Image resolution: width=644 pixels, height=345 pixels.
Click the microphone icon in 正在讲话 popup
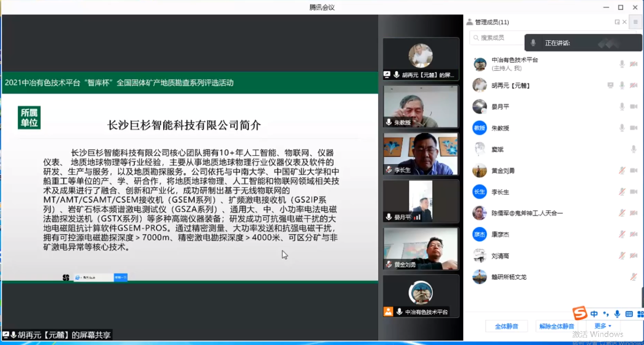533,43
